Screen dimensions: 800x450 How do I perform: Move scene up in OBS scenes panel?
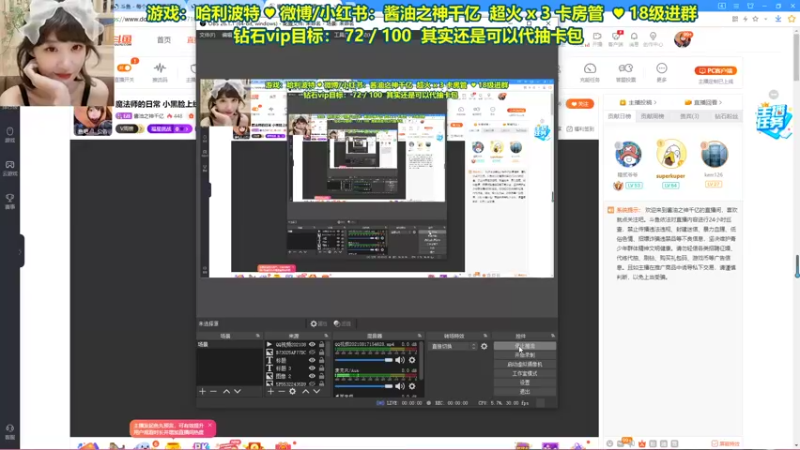(226, 391)
